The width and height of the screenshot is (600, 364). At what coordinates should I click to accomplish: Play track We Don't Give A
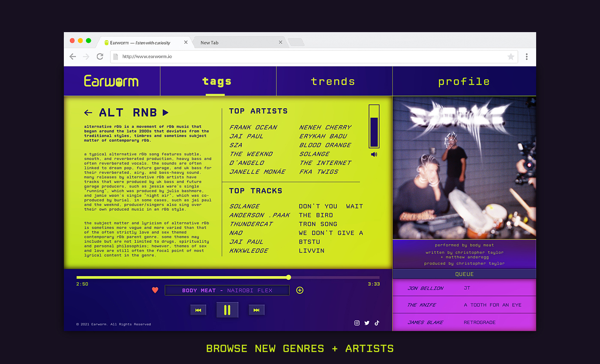click(331, 233)
